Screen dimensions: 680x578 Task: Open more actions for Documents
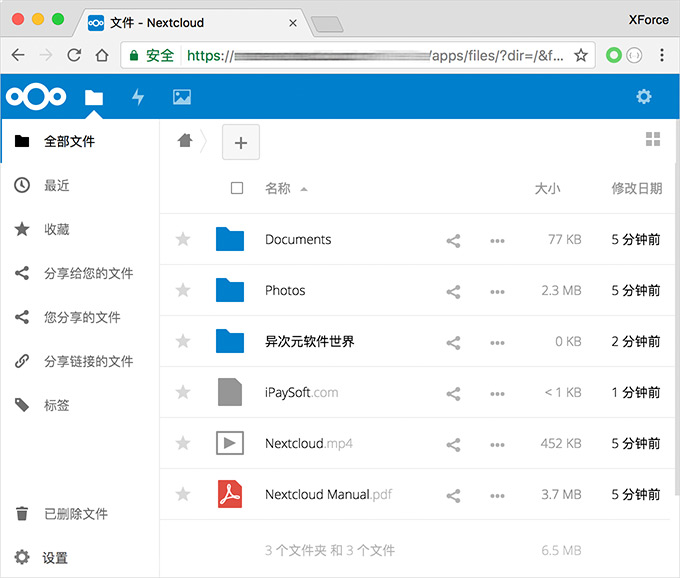click(x=497, y=241)
